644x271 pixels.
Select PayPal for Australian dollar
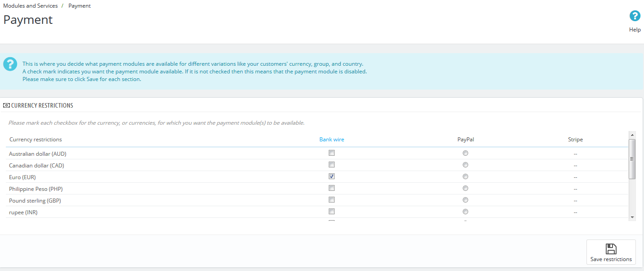465,153
